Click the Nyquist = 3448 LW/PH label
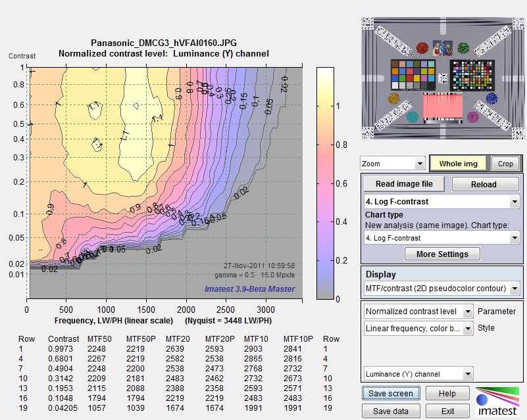Image resolution: width=527 pixels, height=420 pixels. [228, 321]
